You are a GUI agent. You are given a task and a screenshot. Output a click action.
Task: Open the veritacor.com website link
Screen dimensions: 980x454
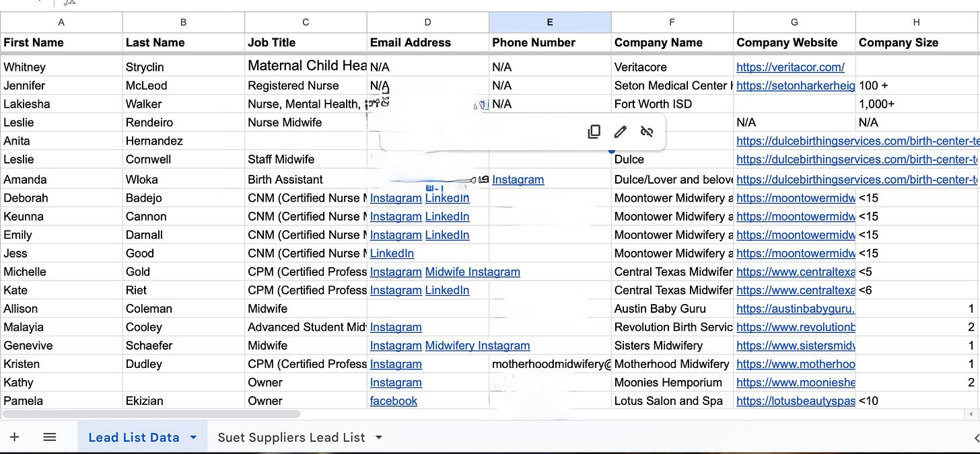point(790,67)
